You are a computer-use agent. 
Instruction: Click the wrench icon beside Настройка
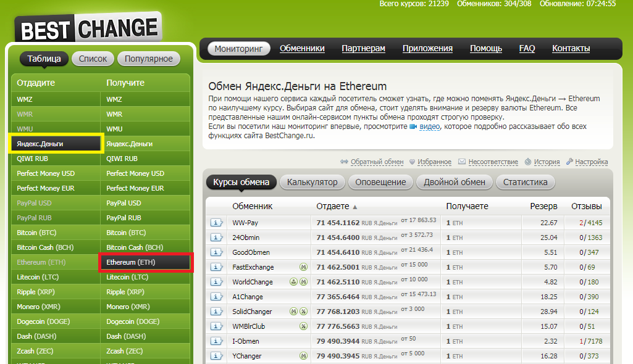[x=569, y=162]
